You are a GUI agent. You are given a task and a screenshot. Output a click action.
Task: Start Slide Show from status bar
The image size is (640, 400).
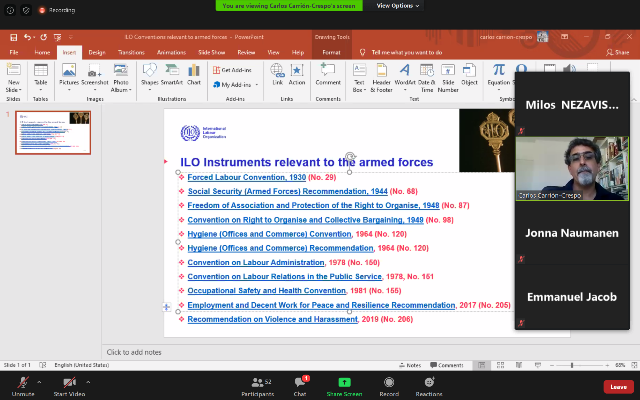coord(538,365)
